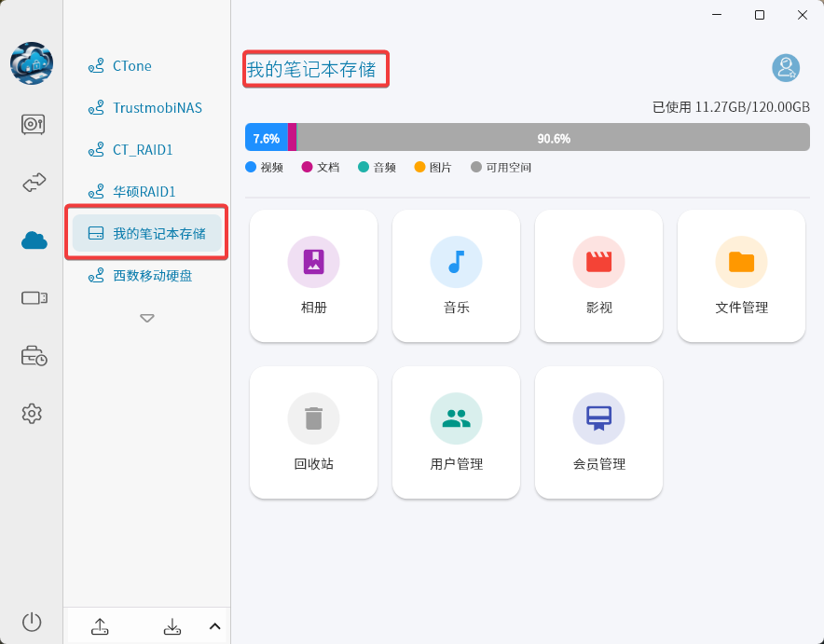
Task: Switch to 华硕RAID1 device
Action: pos(144,192)
